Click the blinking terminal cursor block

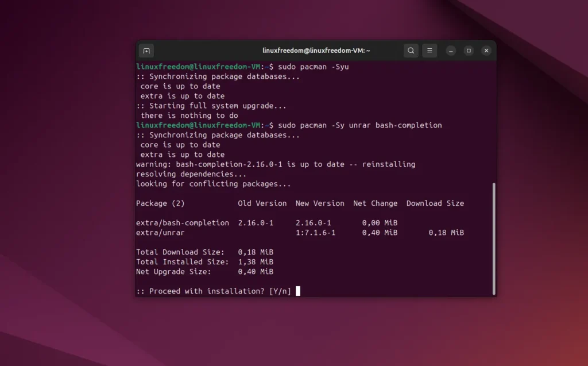pyautogui.click(x=297, y=291)
